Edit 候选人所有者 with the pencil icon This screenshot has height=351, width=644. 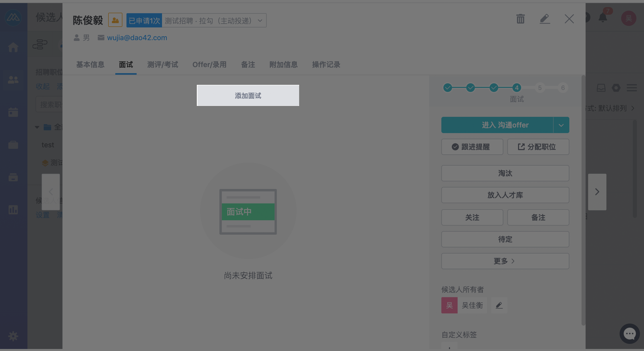pyautogui.click(x=499, y=305)
